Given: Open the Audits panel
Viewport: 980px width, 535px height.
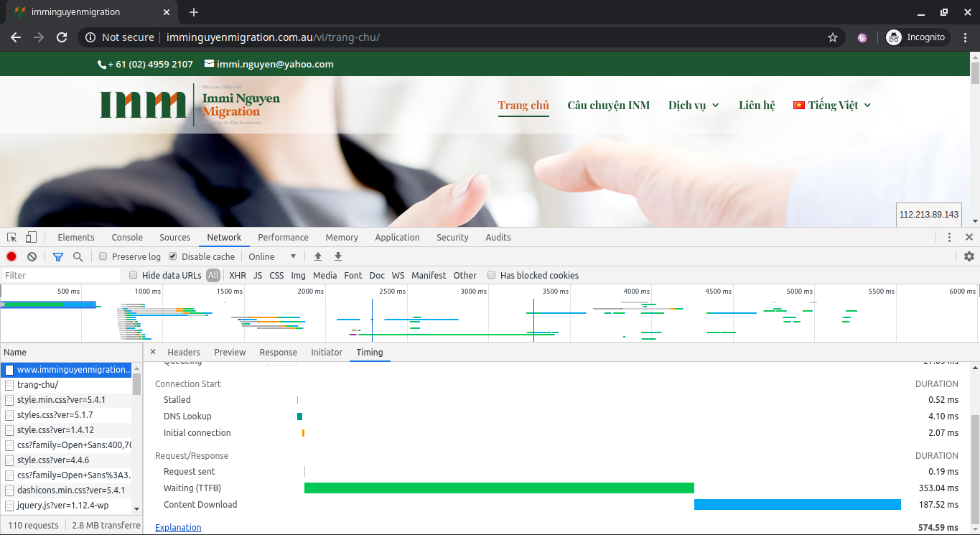Looking at the screenshot, I should tap(498, 237).
